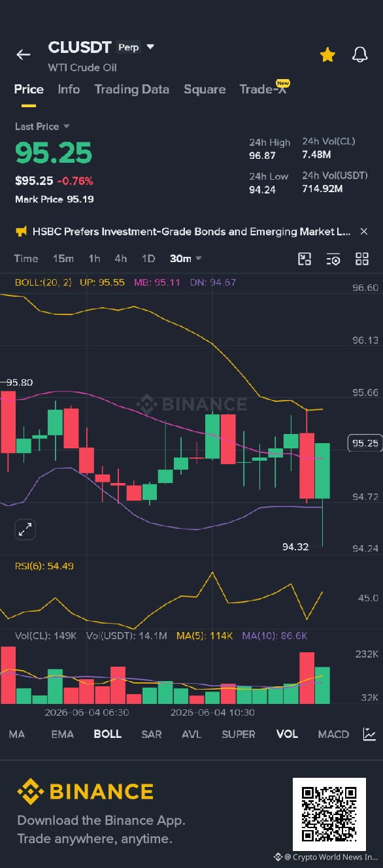Screen dimensions: 383x868
Task: Open the chart drawing tools icon
Action: click(305, 259)
